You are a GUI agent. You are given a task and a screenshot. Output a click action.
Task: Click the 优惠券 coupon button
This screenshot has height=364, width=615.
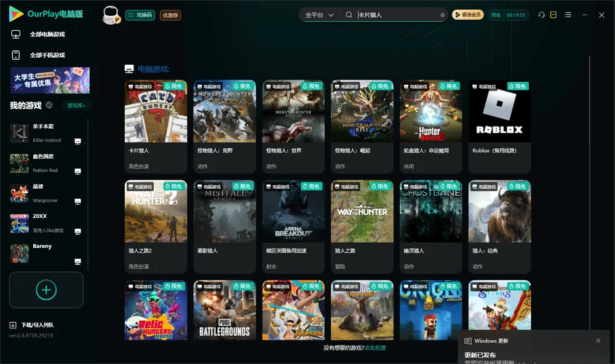click(x=170, y=15)
